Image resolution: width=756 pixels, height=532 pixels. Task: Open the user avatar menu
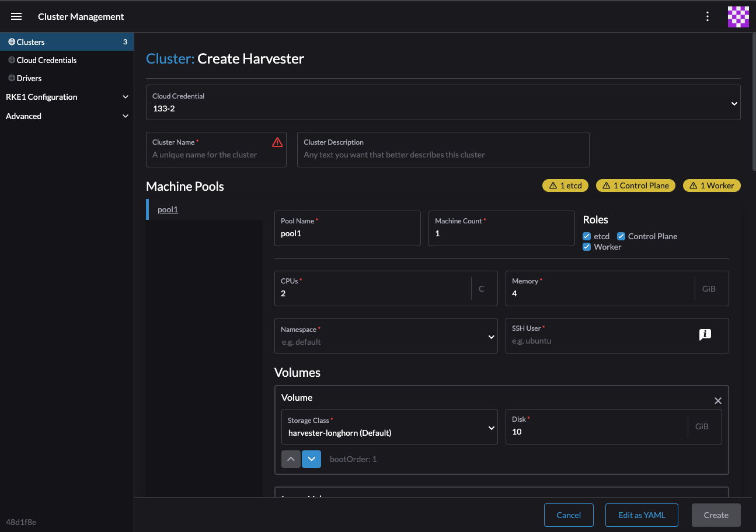click(738, 16)
